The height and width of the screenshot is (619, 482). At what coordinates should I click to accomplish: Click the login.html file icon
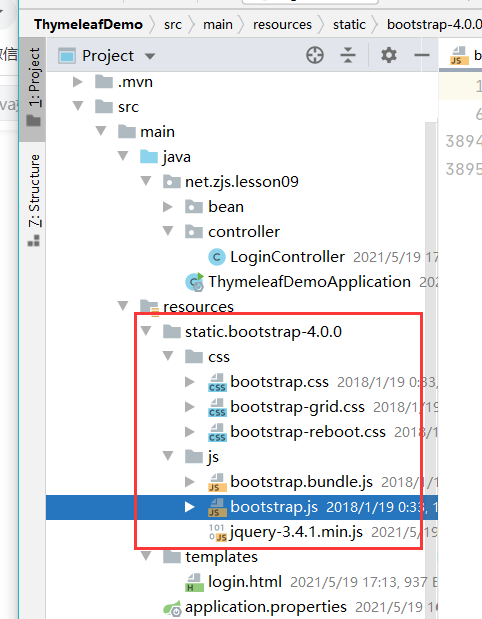click(194, 583)
